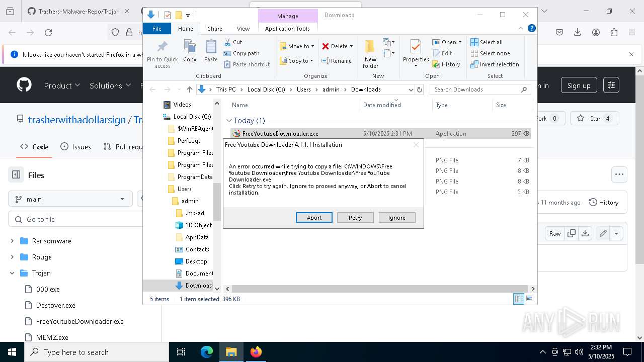Open the address bar history dropdown
Screen dimensions: 644x362
[410, 89]
